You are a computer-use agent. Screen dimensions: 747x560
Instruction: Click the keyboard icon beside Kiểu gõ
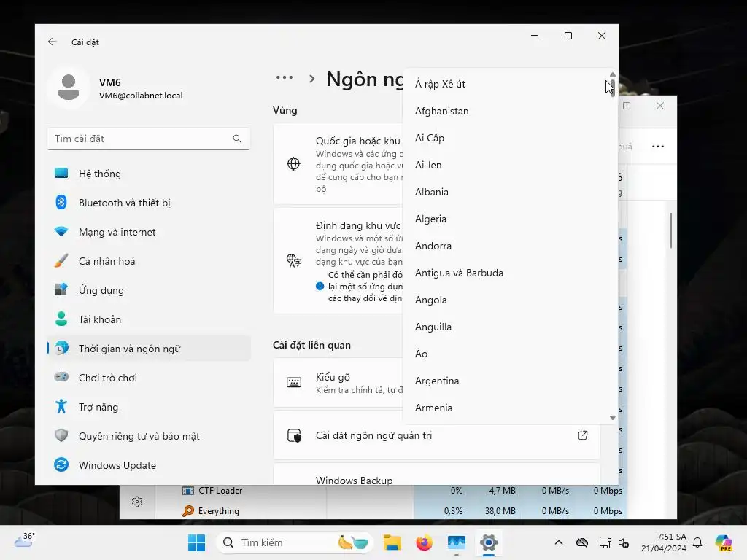pos(294,382)
